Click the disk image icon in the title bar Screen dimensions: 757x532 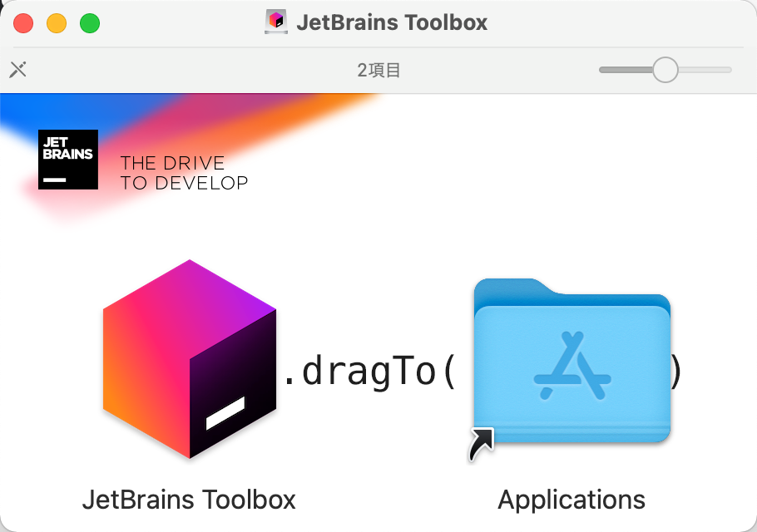coord(276,22)
